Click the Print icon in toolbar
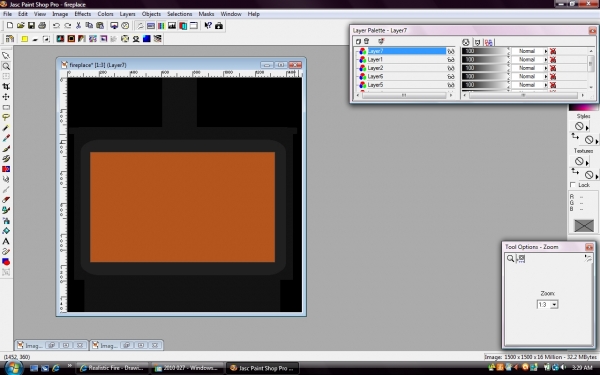The height and width of the screenshot is (375, 600). click(42, 26)
